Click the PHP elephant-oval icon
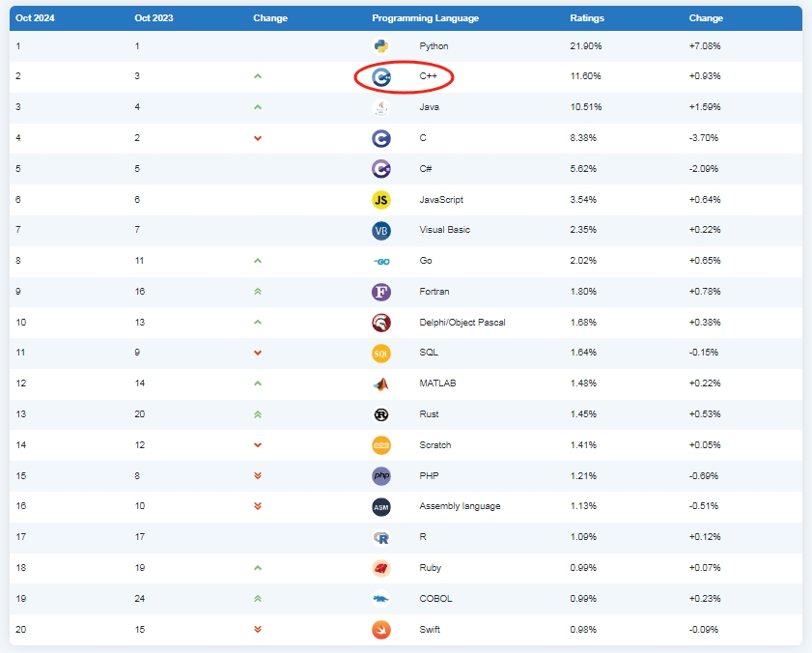This screenshot has height=653, width=812. pyautogui.click(x=381, y=476)
